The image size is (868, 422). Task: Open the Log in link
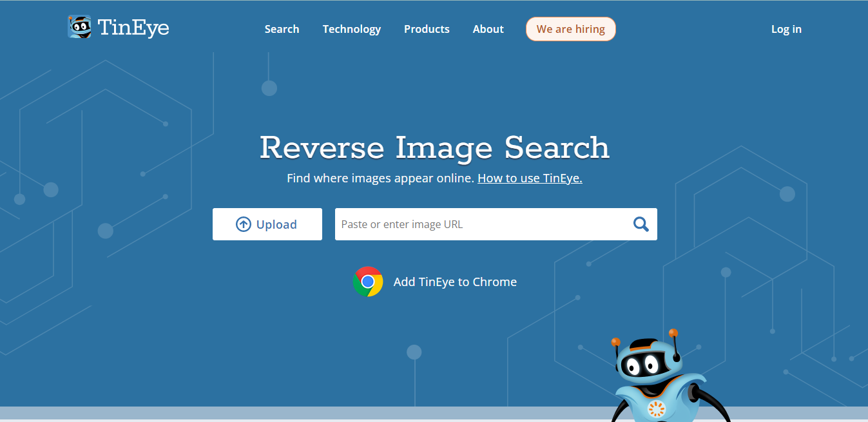(x=786, y=29)
